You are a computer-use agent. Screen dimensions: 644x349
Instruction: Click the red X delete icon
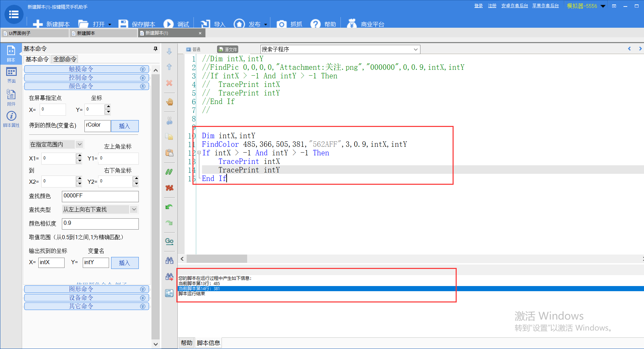click(169, 83)
